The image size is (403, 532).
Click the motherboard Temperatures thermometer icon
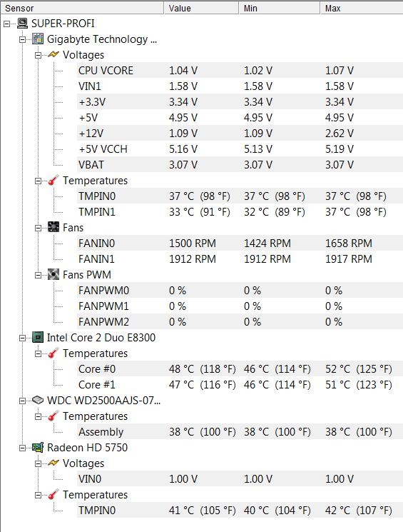pos(53,180)
